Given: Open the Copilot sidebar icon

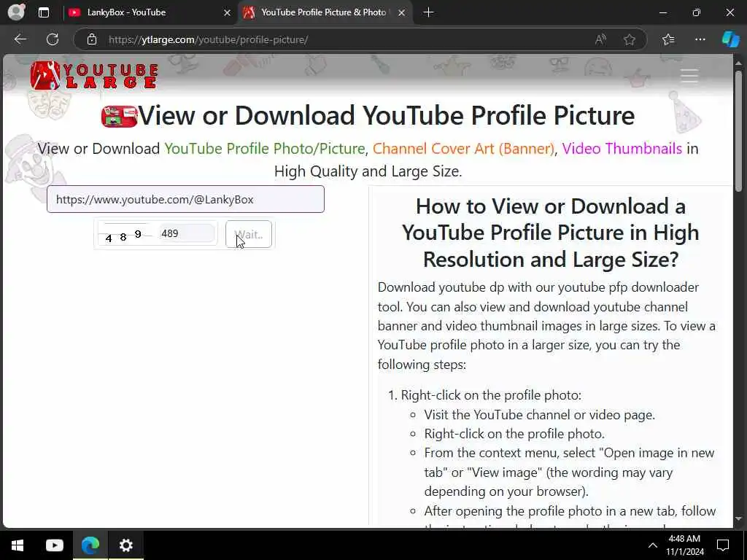Looking at the screenshot, I should pyautogui.click(x=730, y=39).
